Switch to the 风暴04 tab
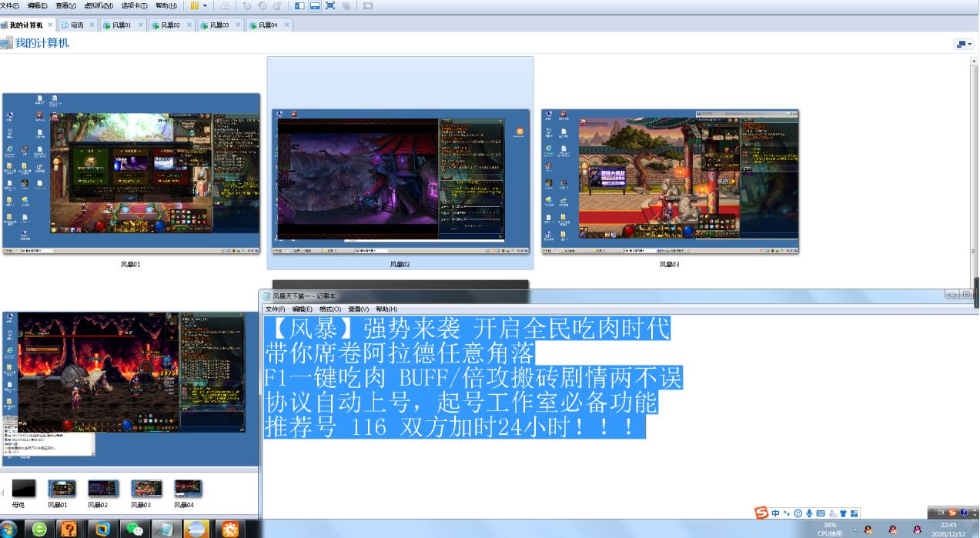This screenshot has height=538, width=980. pos(268,25)
